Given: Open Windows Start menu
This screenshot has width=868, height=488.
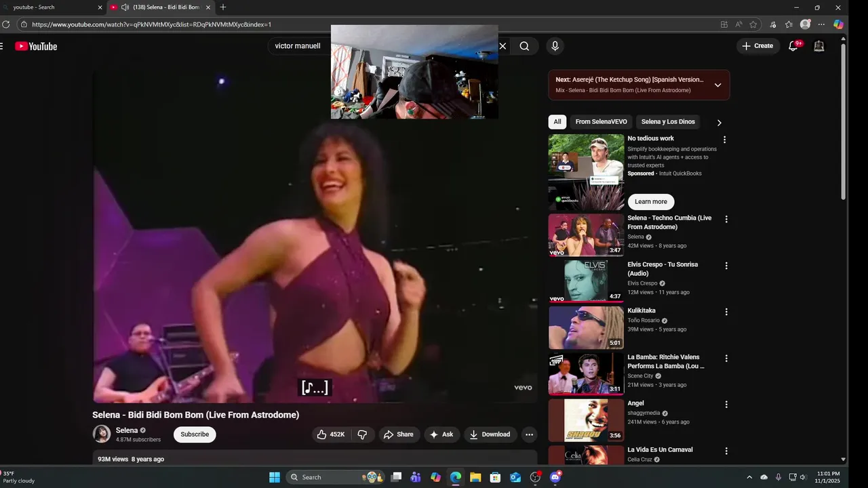Looking at the screenshot, I should [x=274, y=477].
